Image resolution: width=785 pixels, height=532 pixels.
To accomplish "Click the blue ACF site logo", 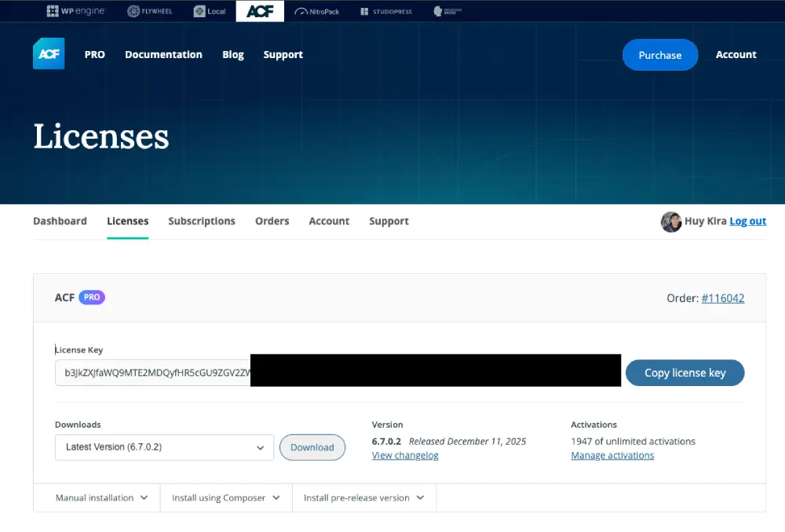I will point(49,54).
